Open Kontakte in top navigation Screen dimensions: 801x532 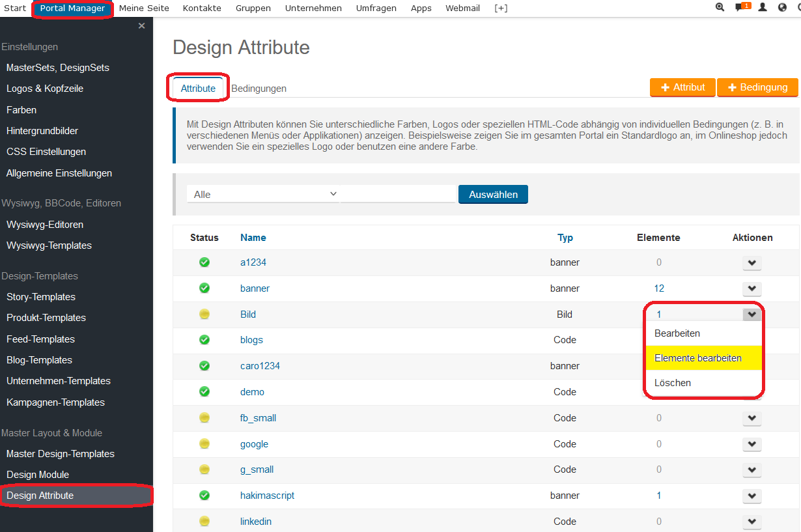pyautogui.click(x=202, y=8)
